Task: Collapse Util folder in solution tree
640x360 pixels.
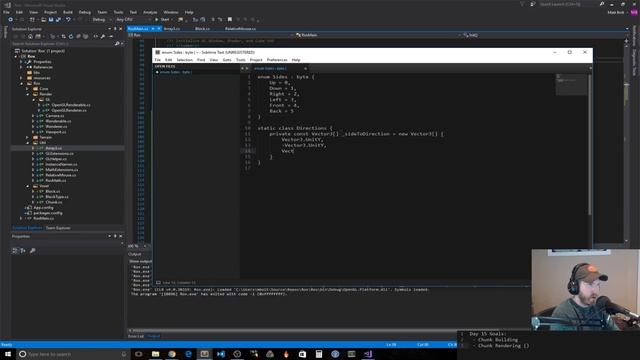Action: [x=27, y=143]
